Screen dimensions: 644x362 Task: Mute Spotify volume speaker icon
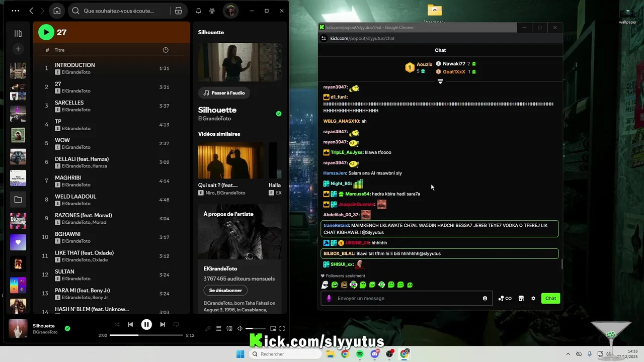click(x=240, y=329)
